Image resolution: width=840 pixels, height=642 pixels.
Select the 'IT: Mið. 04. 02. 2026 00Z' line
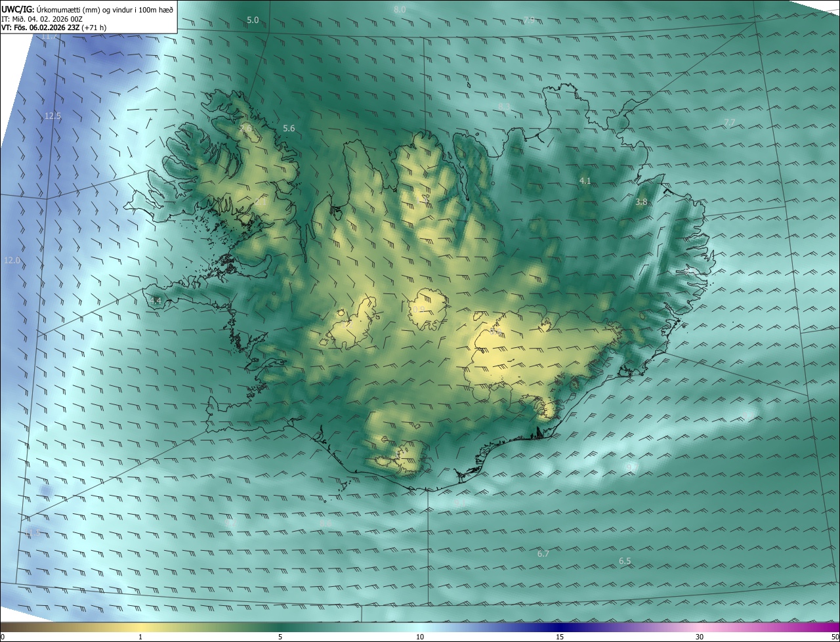[42, 19]
